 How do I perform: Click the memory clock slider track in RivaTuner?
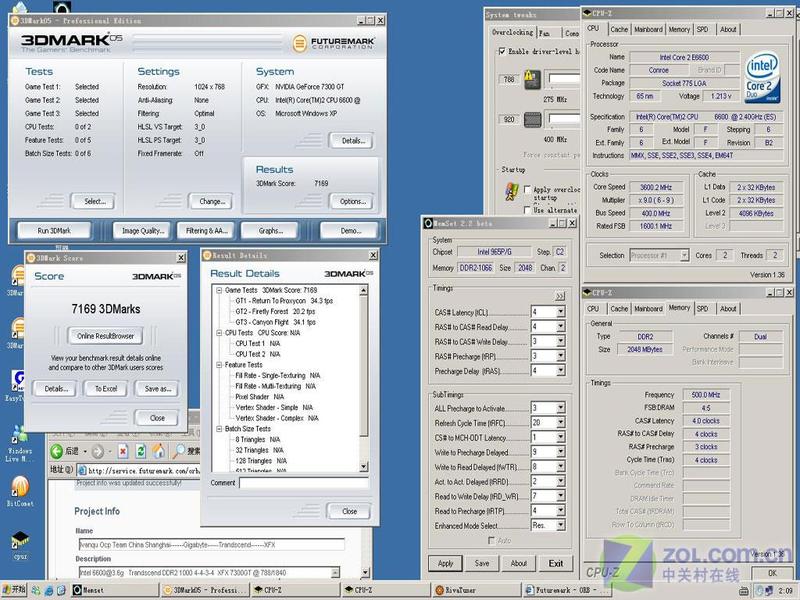click(x=564, y=119)
